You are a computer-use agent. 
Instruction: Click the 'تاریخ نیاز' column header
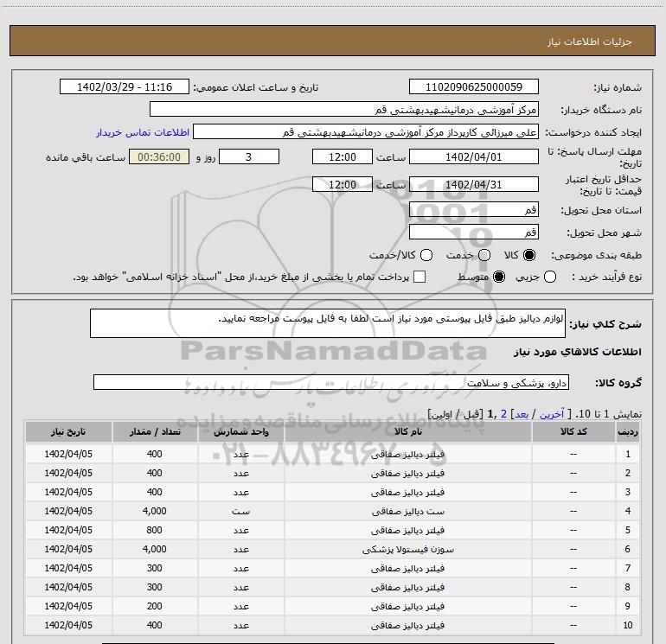67,431
